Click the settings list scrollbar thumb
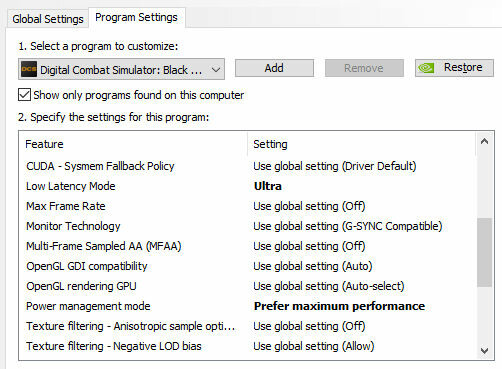 coord(484,252)
